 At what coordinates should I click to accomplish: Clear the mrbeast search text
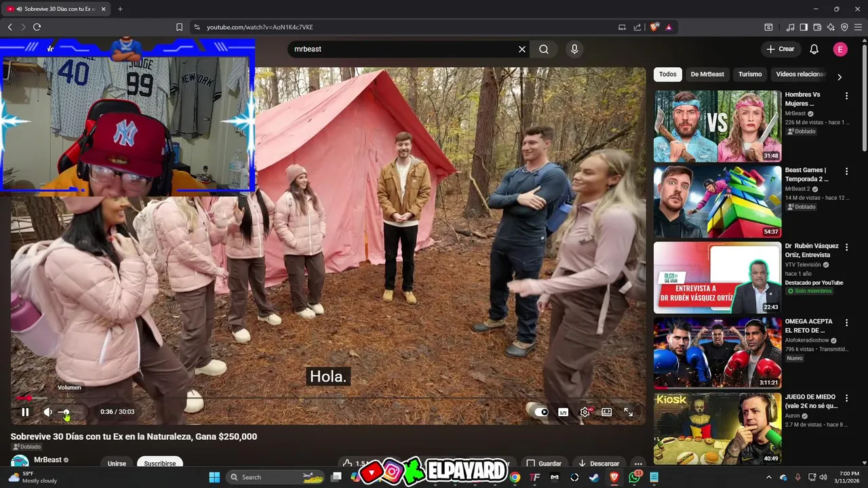pyautogui.click(x=522, y=49)
